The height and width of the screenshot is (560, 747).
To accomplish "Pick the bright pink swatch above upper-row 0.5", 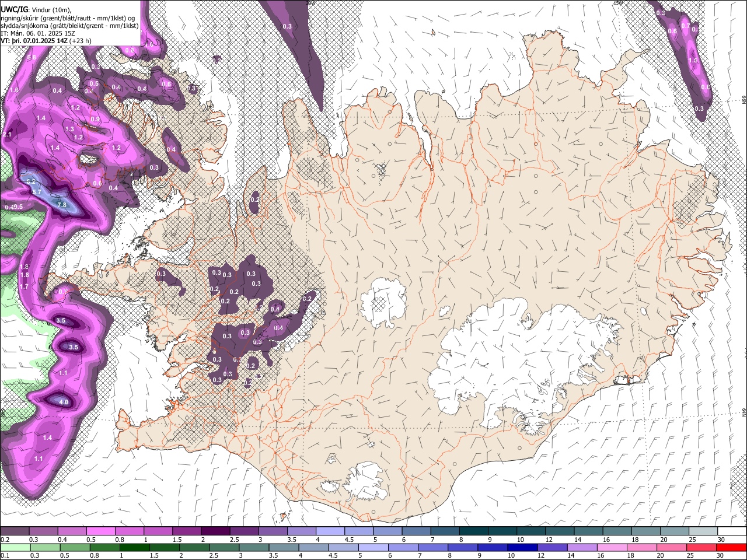I will pyautogui.click(x=100, y=531).
